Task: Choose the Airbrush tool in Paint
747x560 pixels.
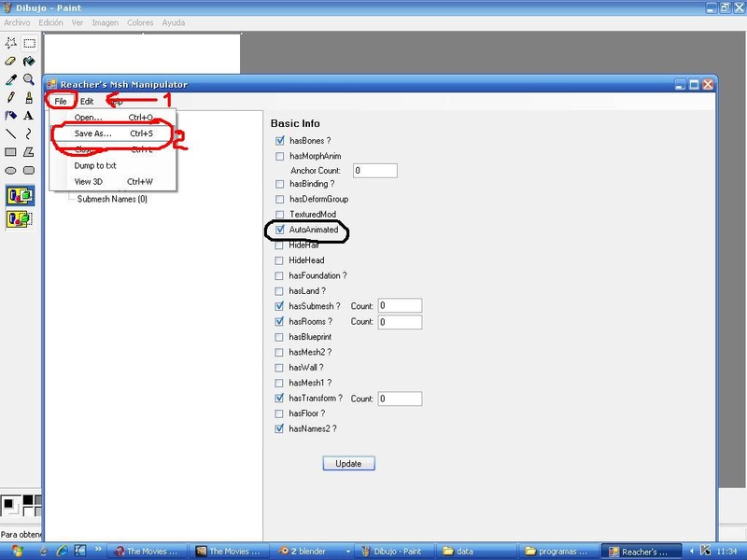Action: pyautogui.click(x=10, y=116)
